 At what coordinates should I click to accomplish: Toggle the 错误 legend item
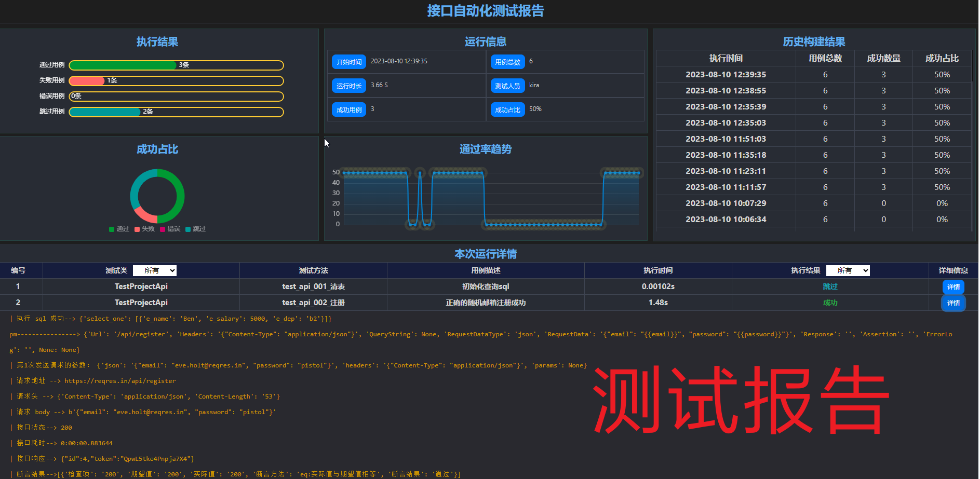(170, 229)
